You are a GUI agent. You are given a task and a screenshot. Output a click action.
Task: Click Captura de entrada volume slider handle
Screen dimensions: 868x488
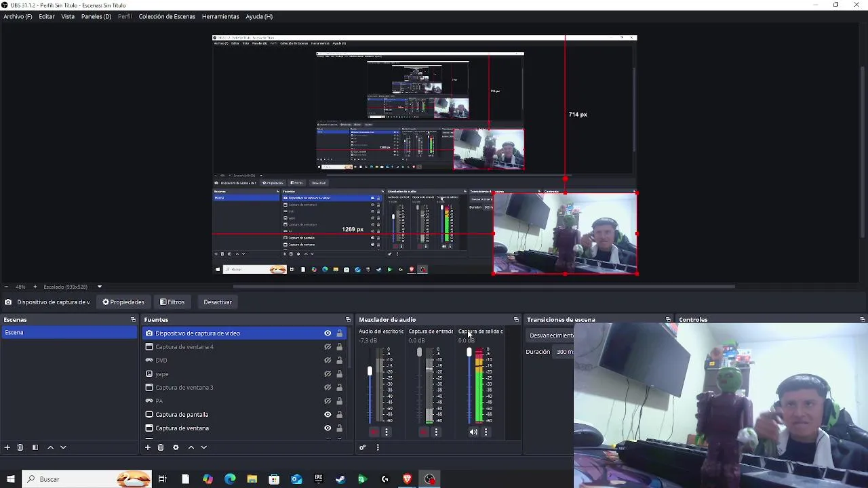coord(419,352)
